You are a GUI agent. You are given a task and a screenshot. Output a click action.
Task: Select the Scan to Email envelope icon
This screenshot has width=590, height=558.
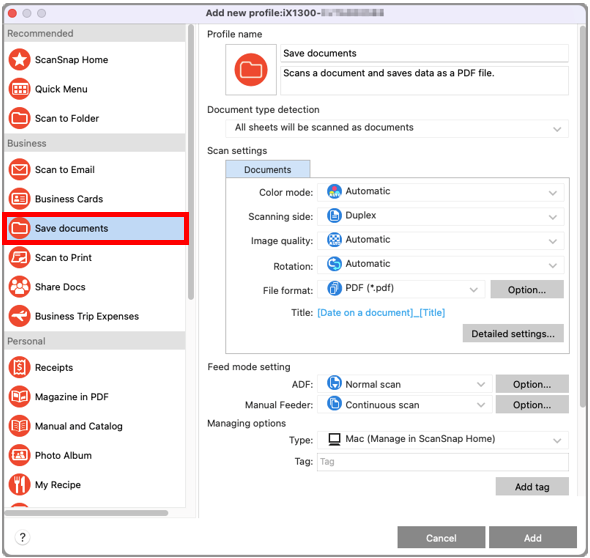[x=20, y=169]
